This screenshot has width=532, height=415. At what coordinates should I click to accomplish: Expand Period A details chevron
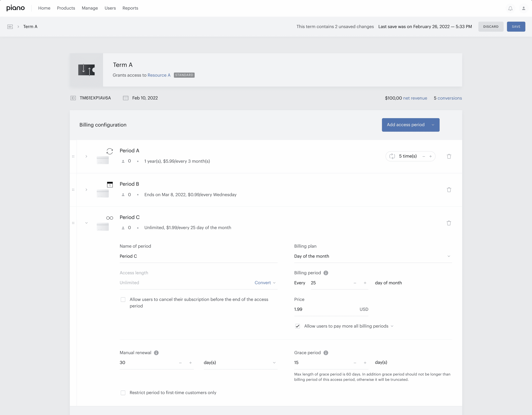tap(86, 156)
